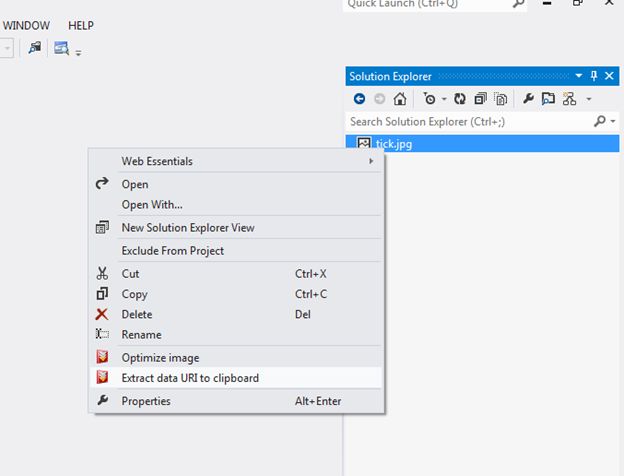Image resolution: width=624 pixels, height=476 pixels.
Task: Open Solution Explorer window options dropdown
Action: [578, 76]
